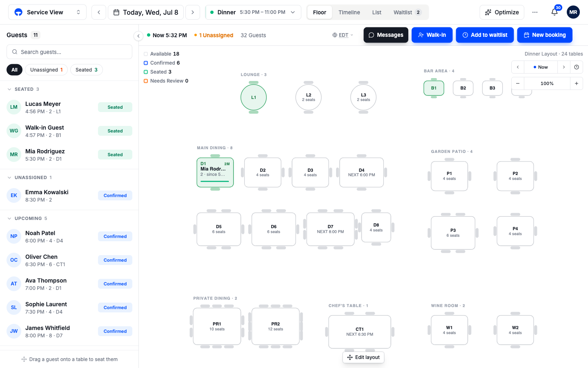Screen dimensions: 588x368
Task: Collapse the Upcoming guests section
Action: (x=9, y=218)
